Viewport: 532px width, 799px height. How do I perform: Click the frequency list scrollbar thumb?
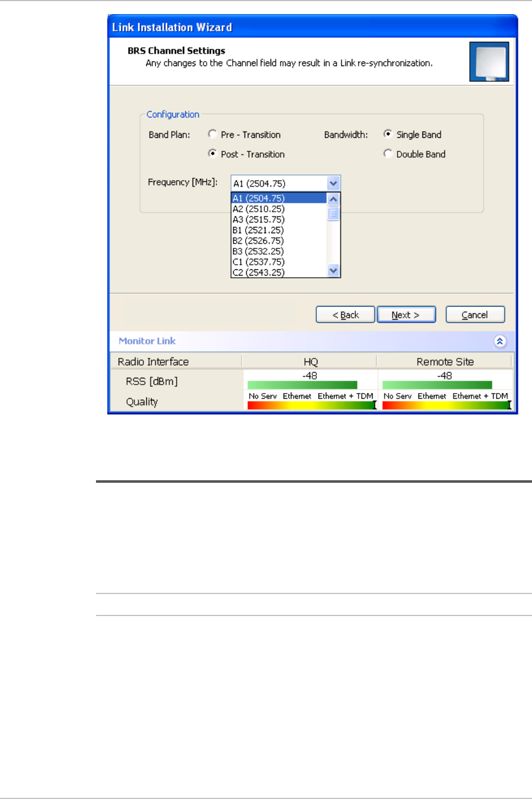point(333,213)
